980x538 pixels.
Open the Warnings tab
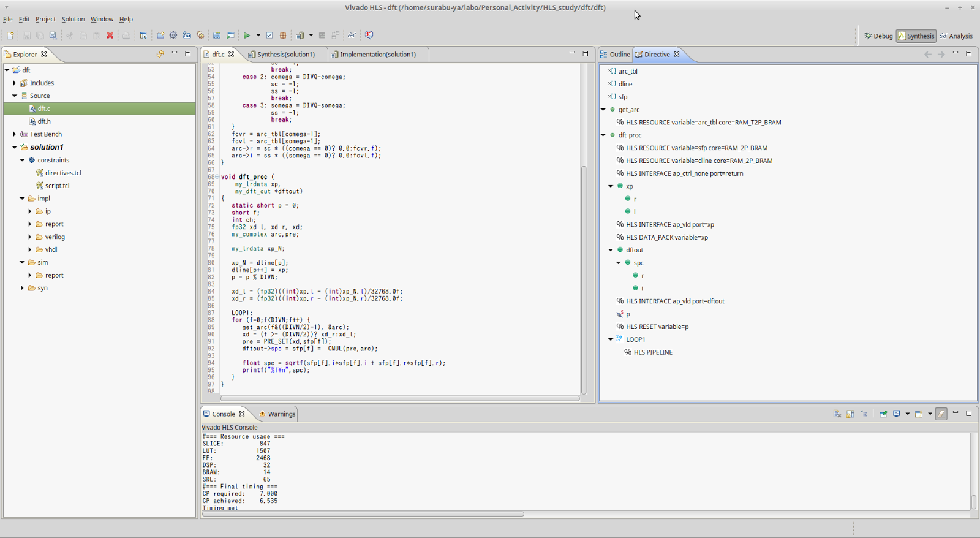pos(281,414)
